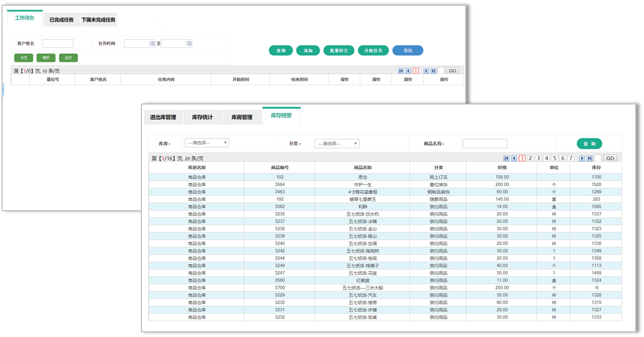Open the 库存统计 tab
The width and height of the screenshot is (644, 337).
point(202,118)
